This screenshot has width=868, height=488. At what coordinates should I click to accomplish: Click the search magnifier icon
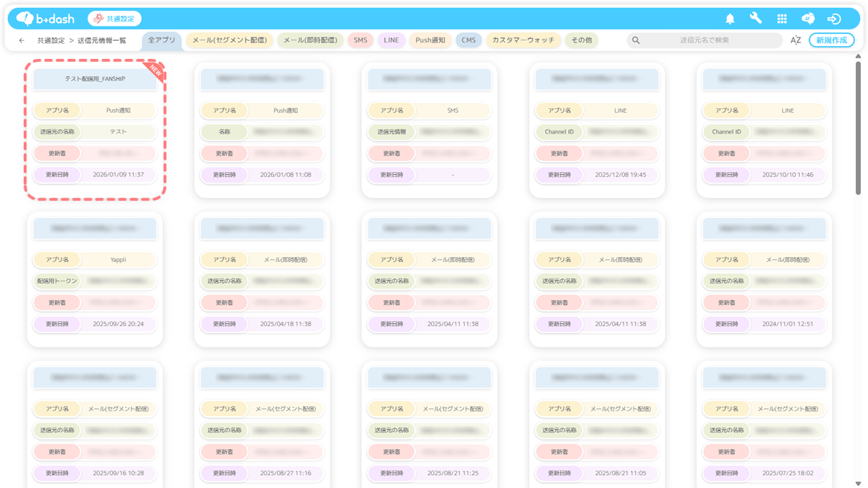coord(636,41)
